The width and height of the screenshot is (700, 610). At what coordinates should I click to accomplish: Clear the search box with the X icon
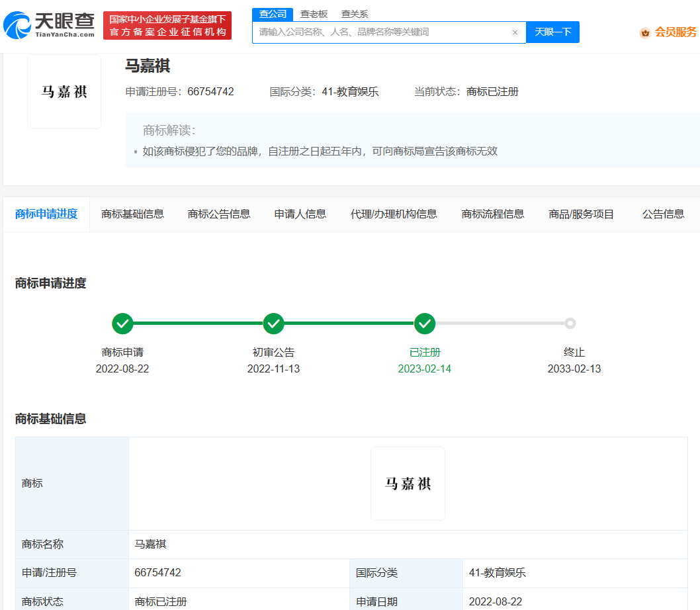click(515, 32)
